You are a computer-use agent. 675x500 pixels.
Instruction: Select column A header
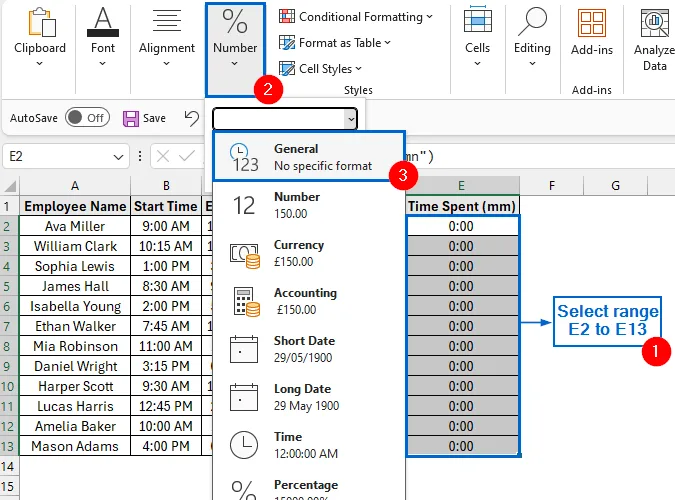(x=75, y=186)
